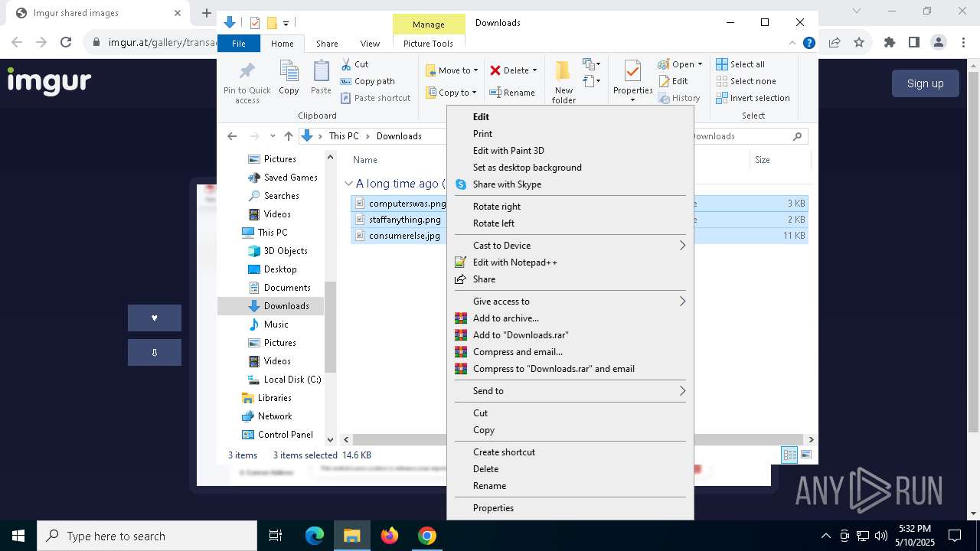Open recent locations dropdown arrow
This screenshot has height=551, width=980.
[273, 136]
